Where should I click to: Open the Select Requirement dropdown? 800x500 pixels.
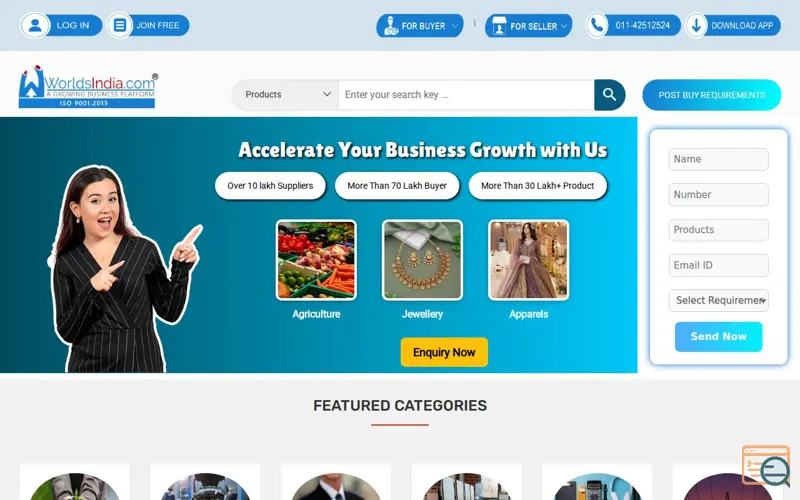click(x=718, y=300)
